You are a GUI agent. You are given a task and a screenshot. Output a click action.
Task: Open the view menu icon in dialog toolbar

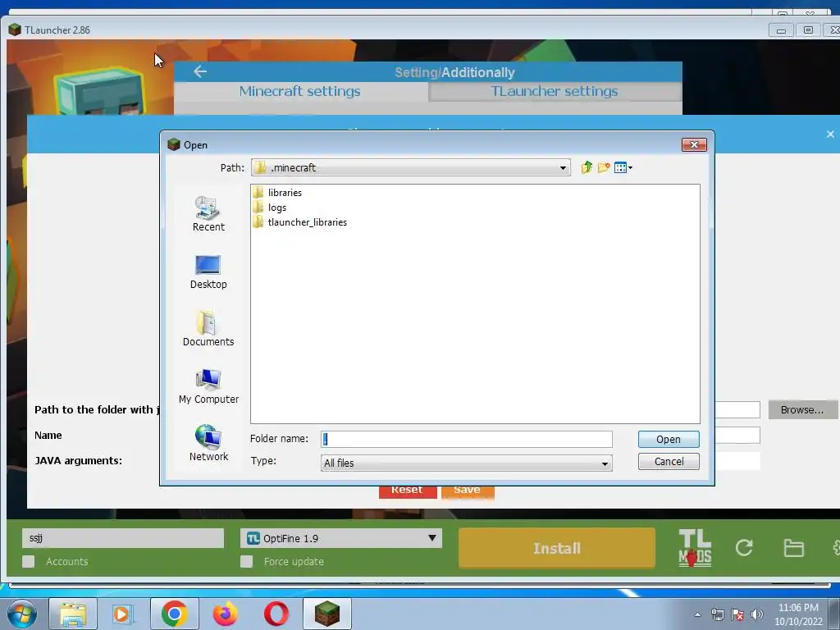[623, 167]
